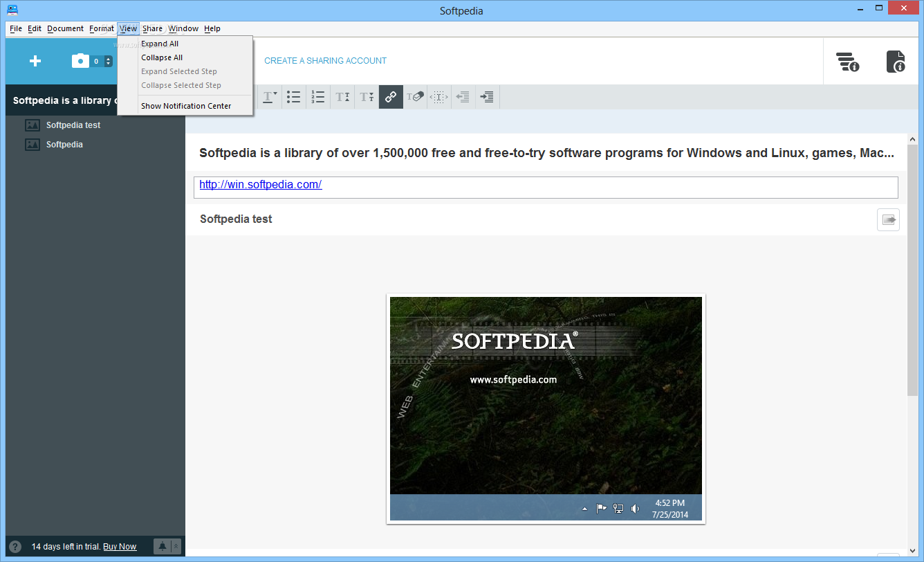
Task: Open the File menu
Action: coord(16,28)
